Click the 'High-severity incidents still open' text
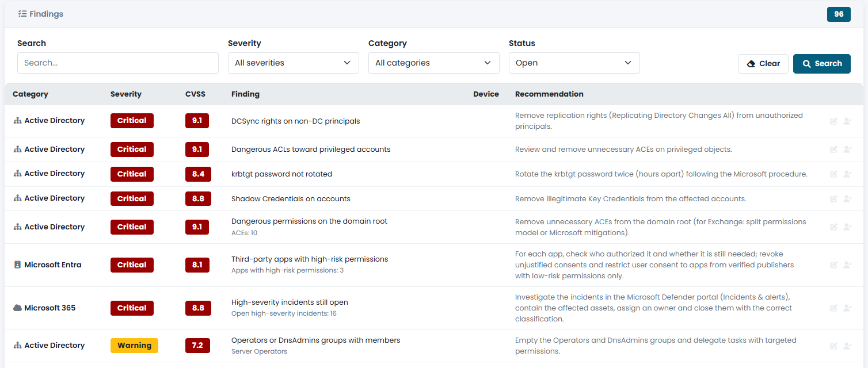Screen dimensions: 868x368 (x=290, y=302)
